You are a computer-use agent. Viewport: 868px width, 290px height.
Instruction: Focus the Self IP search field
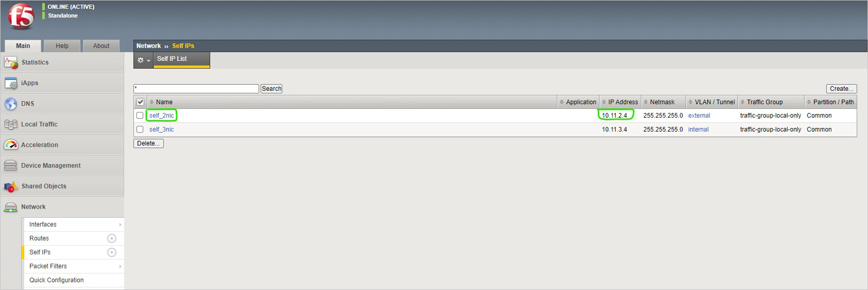pos(196,89)
